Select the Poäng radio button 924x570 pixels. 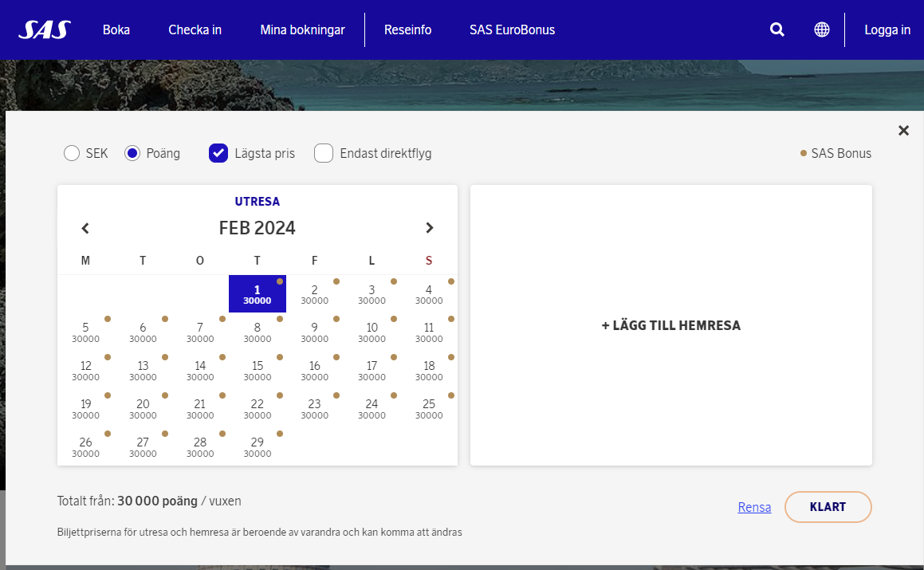point(132,153)
